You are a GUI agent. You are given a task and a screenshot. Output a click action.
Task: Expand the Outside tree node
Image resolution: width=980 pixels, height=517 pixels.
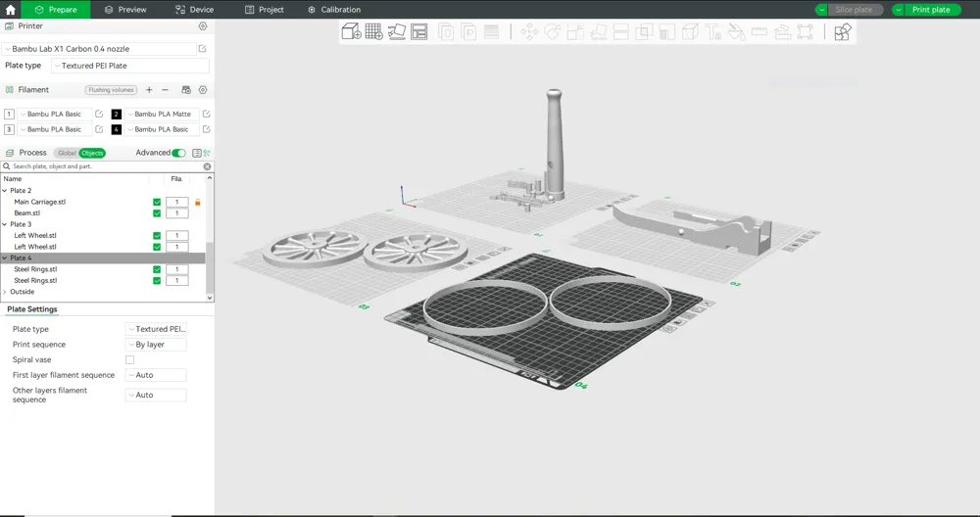pos(5,292)
